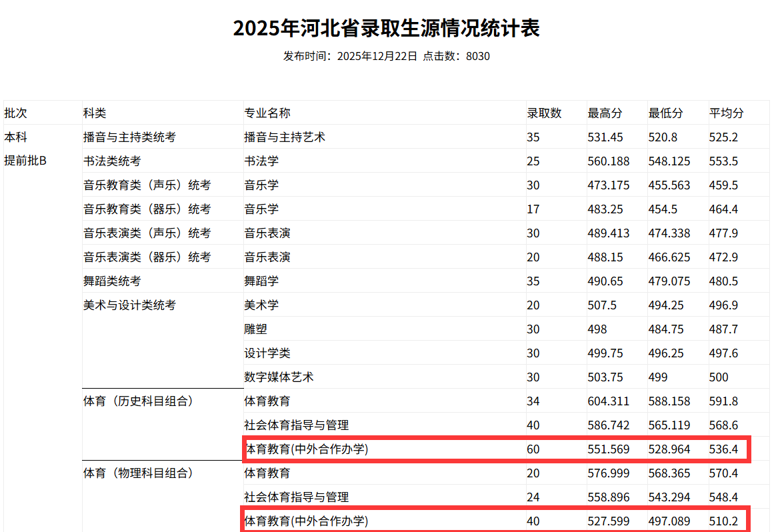Screen dimensions: 774x532
Task: Click the highest score 531.45
Action: pyautogui.click(x=605, y=137)
